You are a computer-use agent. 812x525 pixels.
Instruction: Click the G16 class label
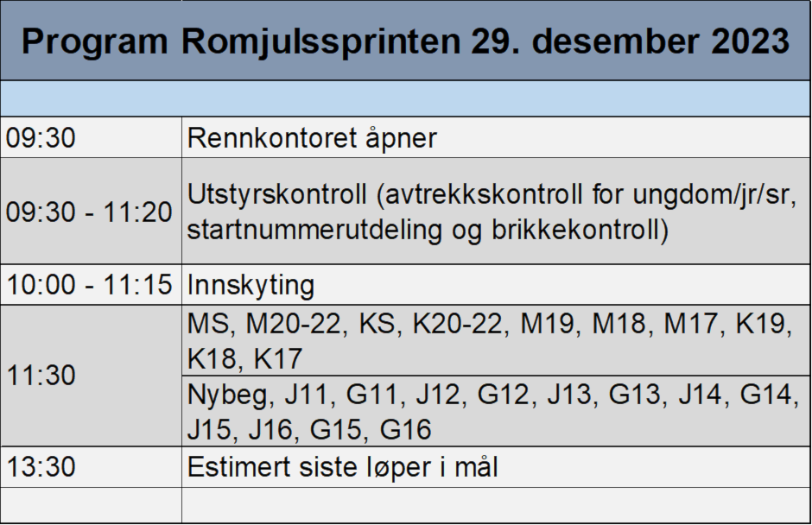(x=406, y=429)
